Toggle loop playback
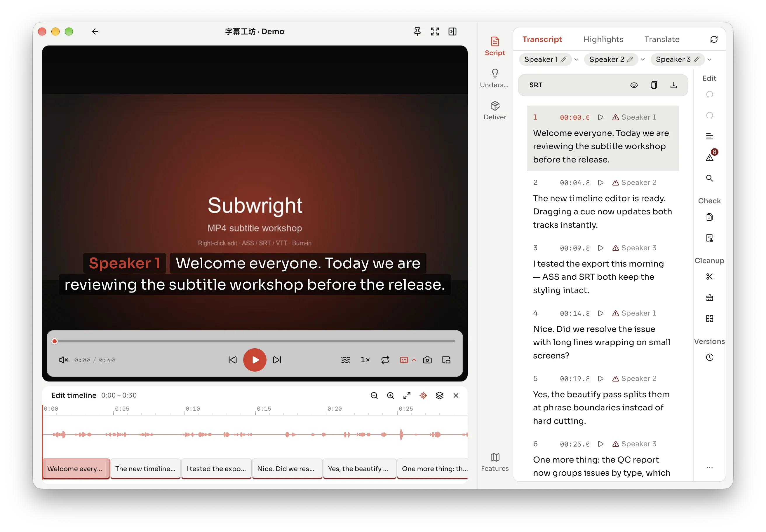This screenshot has height=532, width=766. (385, 360)
